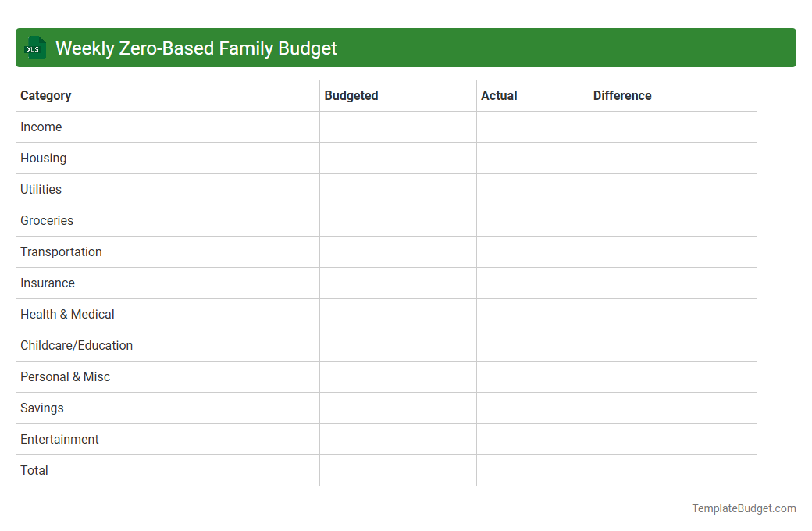812x531 pixels.
Task: Click the XLS file icon in the header
Action: (34, 48)
